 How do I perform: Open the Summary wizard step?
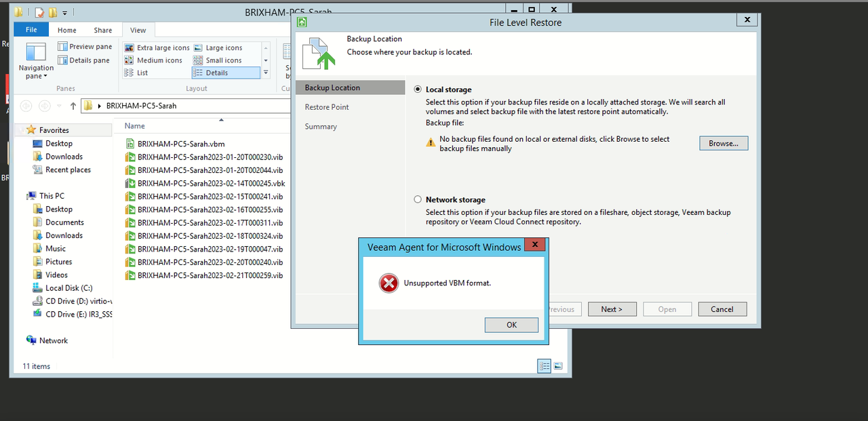(321, 127)
